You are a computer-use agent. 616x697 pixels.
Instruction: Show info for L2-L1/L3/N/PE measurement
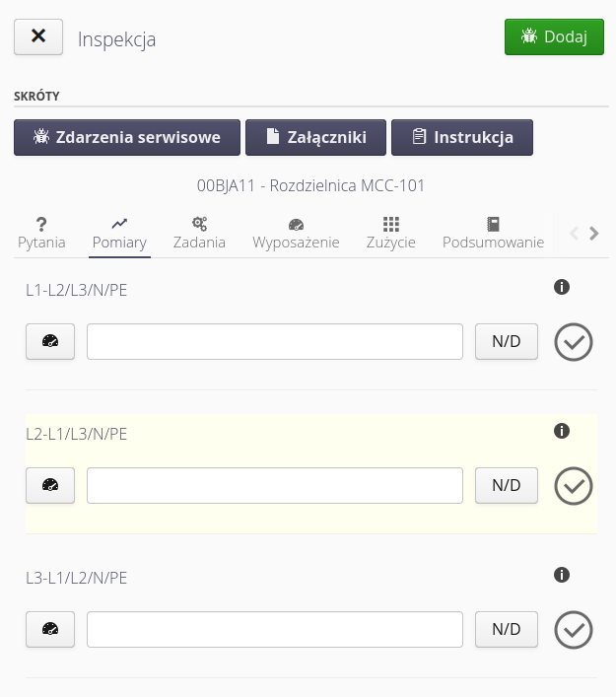point(562,431)
